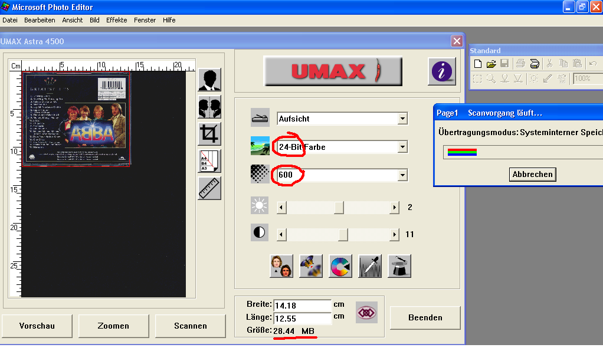Click Open folder icon in Standard toolbar

pyautogui.click(x=491, y=64)
